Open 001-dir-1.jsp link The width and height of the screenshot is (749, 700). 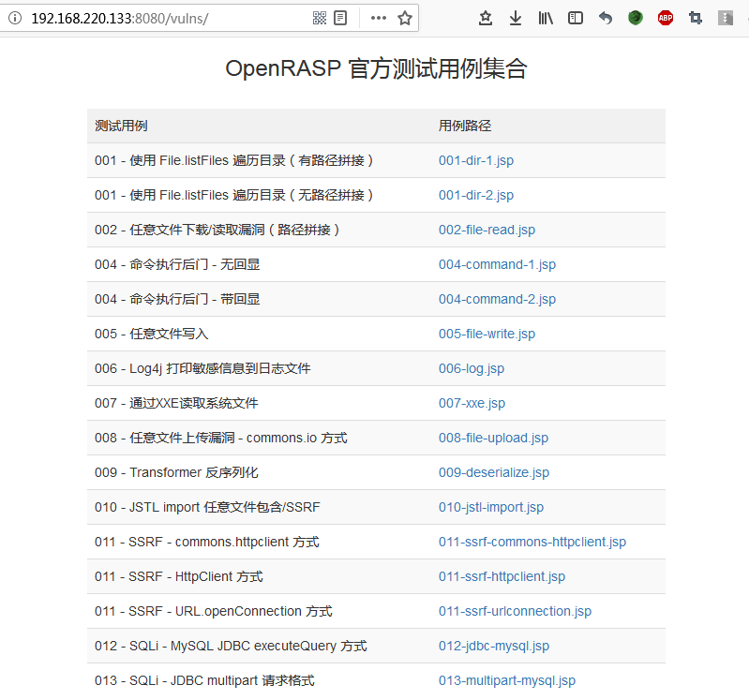(476, 160)
